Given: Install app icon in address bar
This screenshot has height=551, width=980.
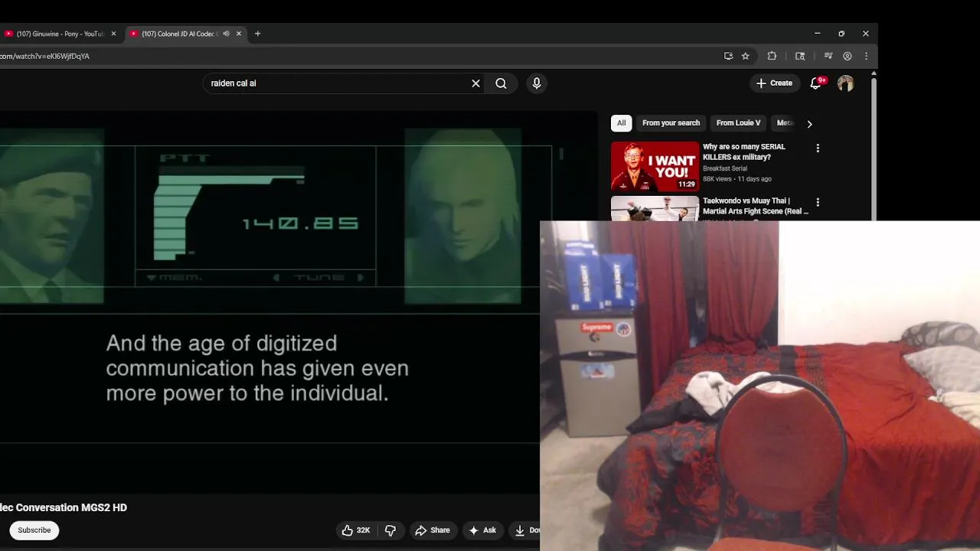Looking at the screenshot, I should tap(728, 56).
